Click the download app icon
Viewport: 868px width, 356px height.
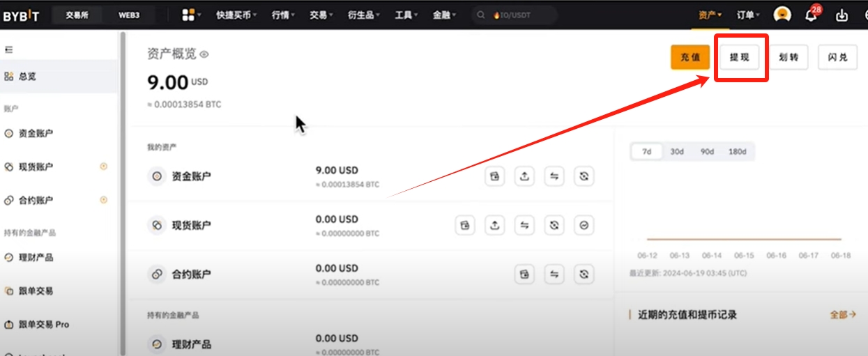(x=842, y=15)
